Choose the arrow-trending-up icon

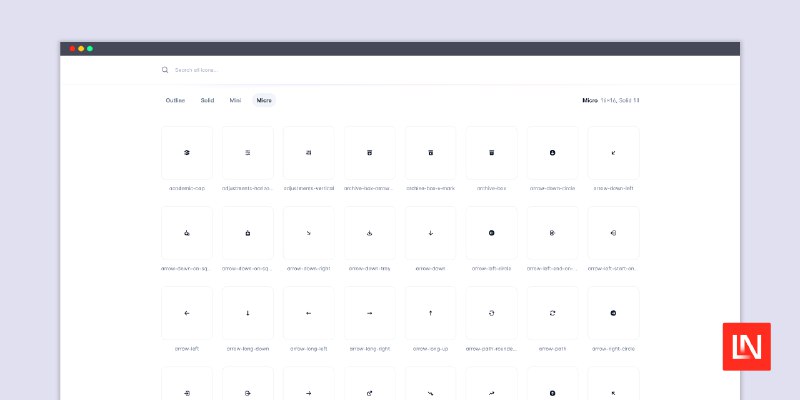click(x=491, y=384)
